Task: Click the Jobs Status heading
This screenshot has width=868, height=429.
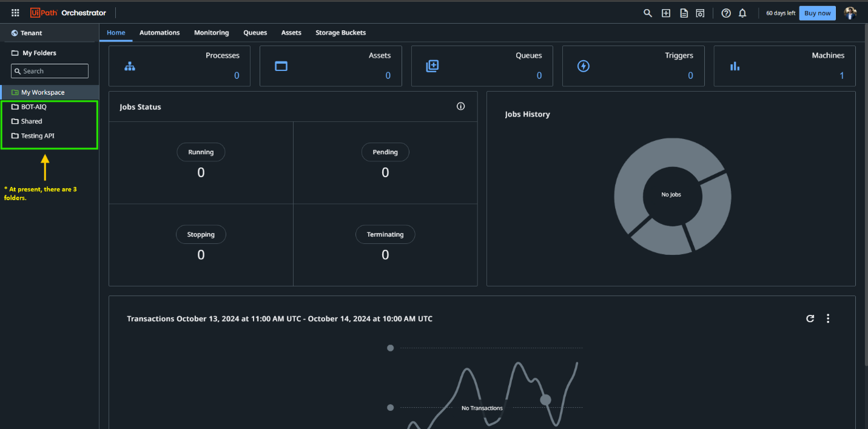Action: pyautogui.click(x=140, y=107)
